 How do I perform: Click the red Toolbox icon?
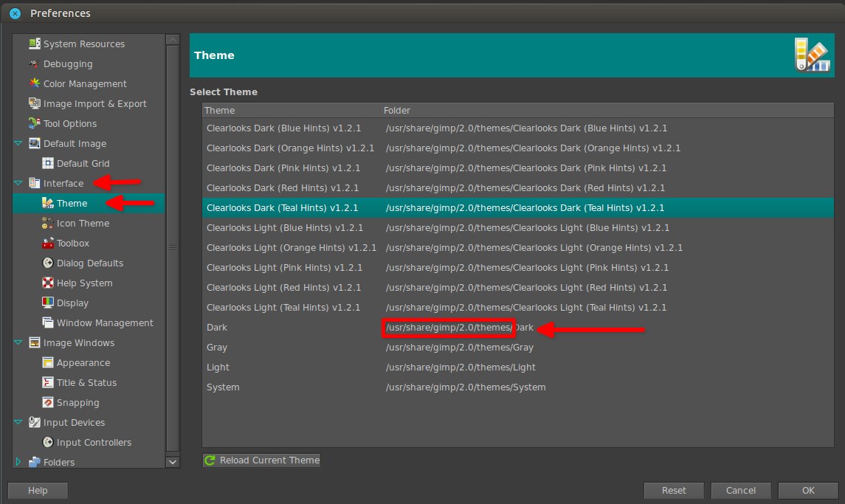[48, 243]
